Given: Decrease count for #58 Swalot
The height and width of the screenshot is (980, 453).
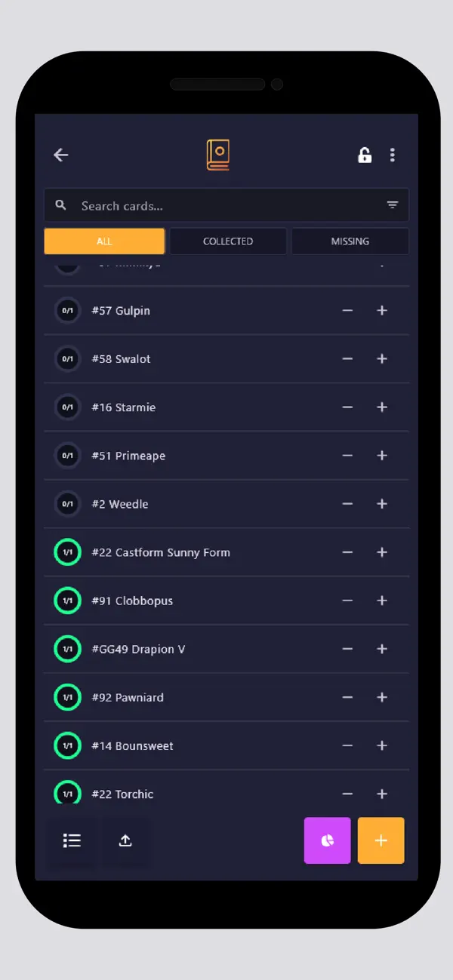Looking at the screenshot, I should click(347, 358).
